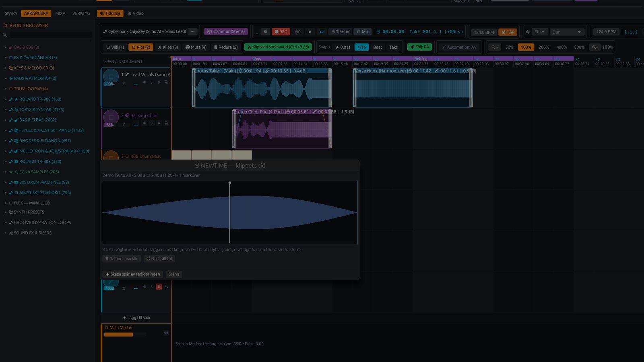
Task: Expand TX81Z & SYNTAR (3125) folder
Action: pyautogui.click(x=42, y=109)
